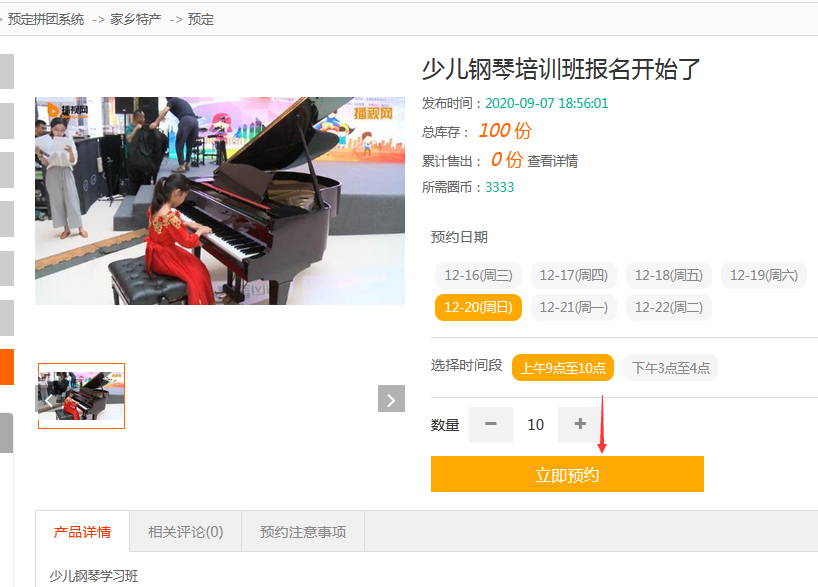The width and height of the screenshot is (818, 587).
Task: Switch to the 相关评论(0) tab
Action: click(186, 532)
